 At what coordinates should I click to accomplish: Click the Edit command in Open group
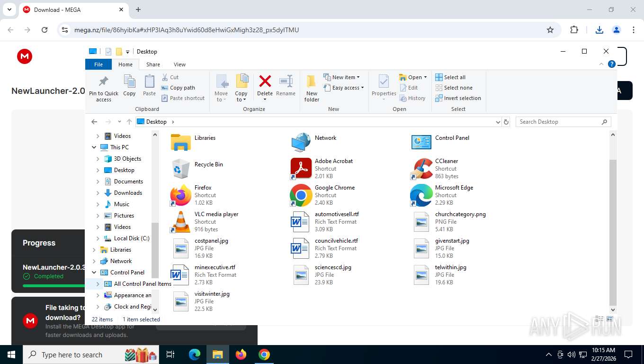[409, 88]
